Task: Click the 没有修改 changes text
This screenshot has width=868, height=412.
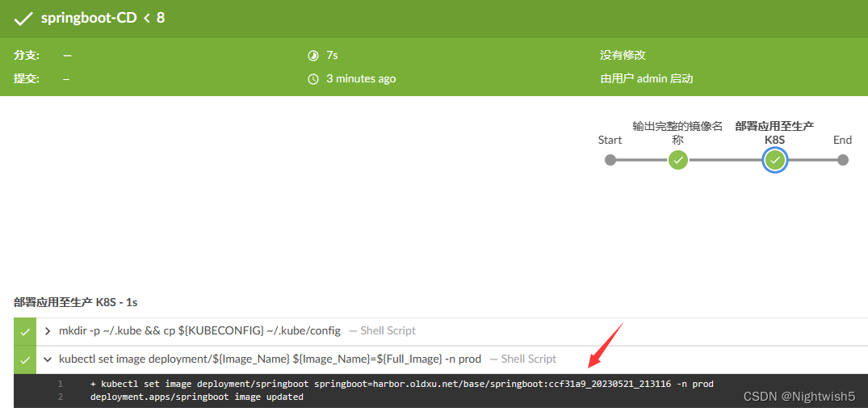Action: click(623, 56)
